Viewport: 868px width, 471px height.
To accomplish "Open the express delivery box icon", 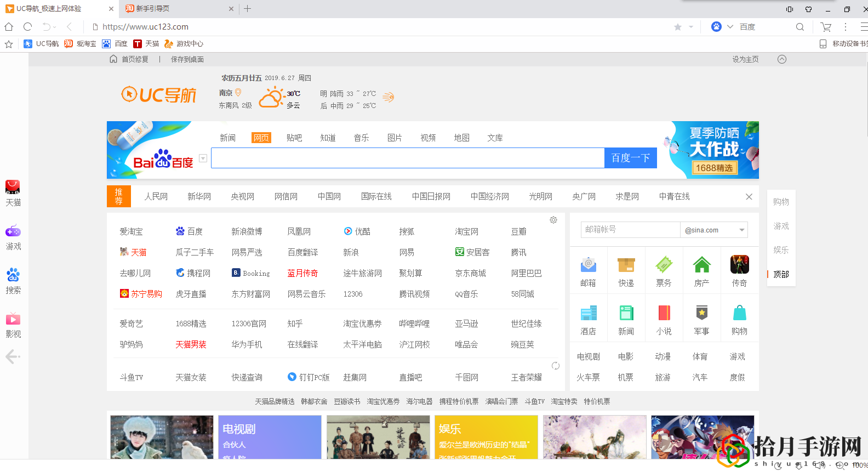I will click(626, 265).
